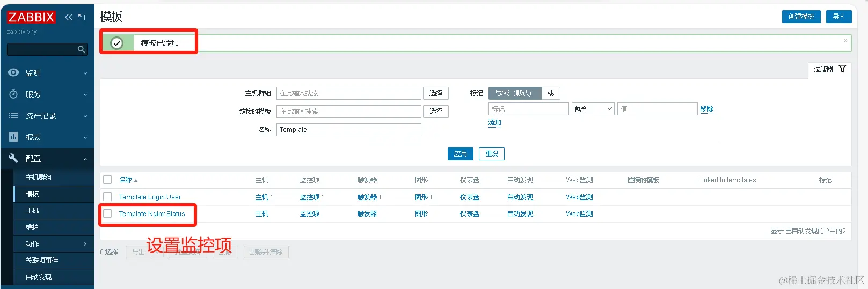The height and width of the screenshot is (289, 868).
Task: Open 图形 link for Template Login User
Action: pos(421,197)
